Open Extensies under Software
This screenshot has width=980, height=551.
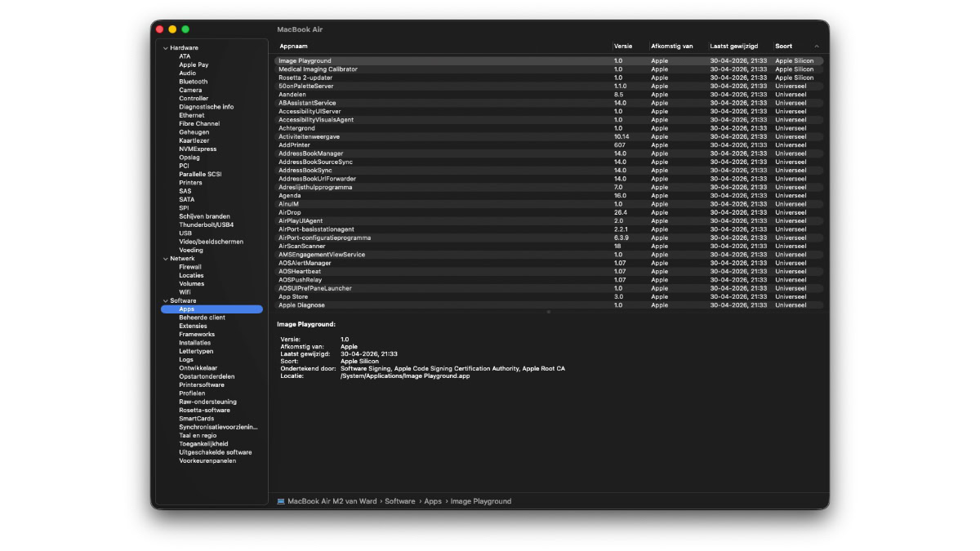click(x=194, y=326)
